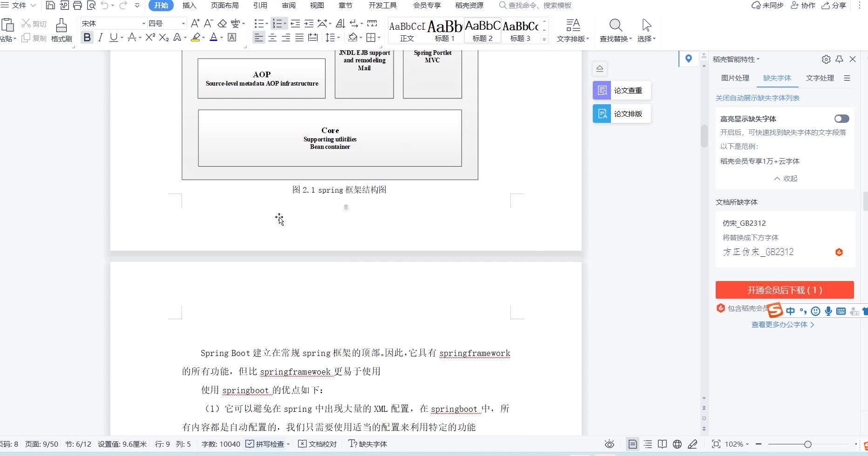Click the Undo arrow icon
868x456 pixels.
105,6
